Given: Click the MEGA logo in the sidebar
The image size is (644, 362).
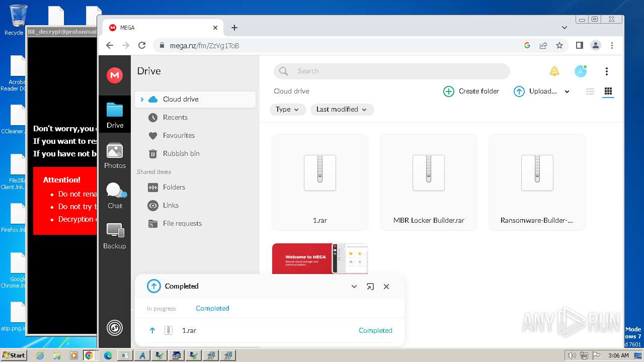Looking at the screenshot, I should tap(115, 75).
